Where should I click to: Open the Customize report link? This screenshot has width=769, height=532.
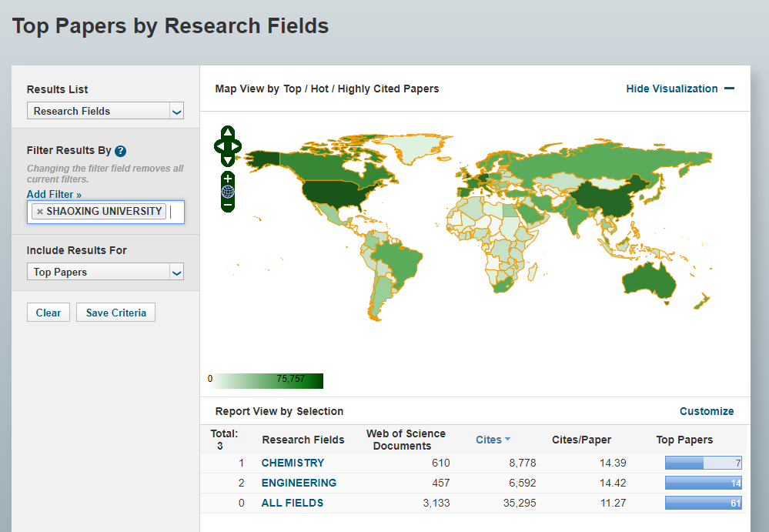tap(706, 411)
